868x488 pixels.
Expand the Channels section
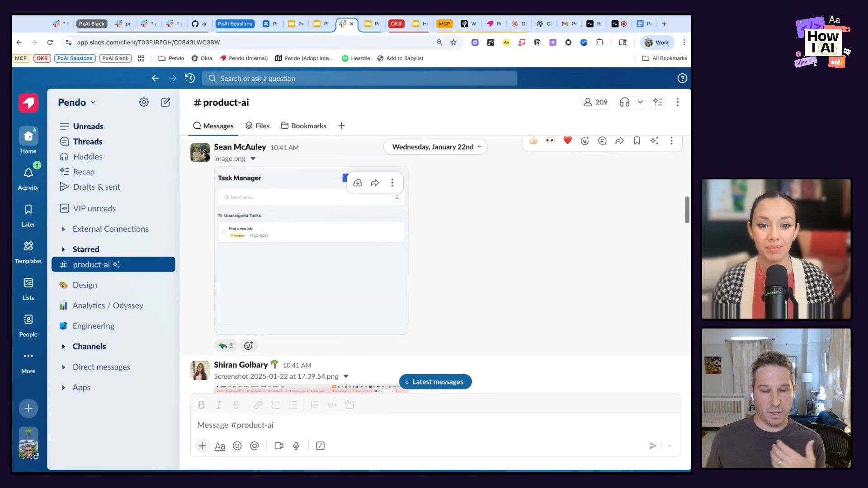point(63,347)
